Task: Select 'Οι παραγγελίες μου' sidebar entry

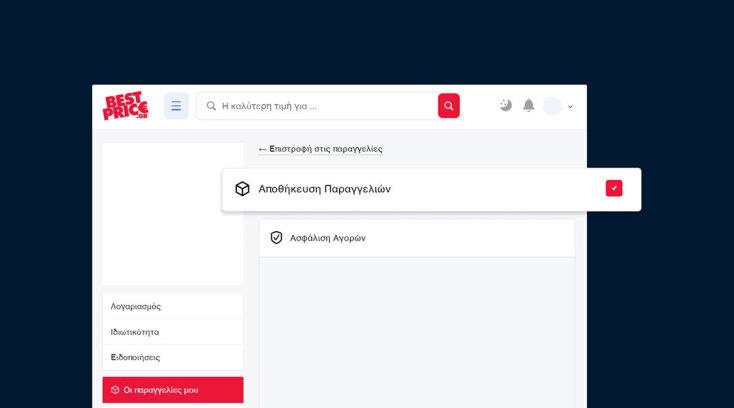Action: click(160, 390)
